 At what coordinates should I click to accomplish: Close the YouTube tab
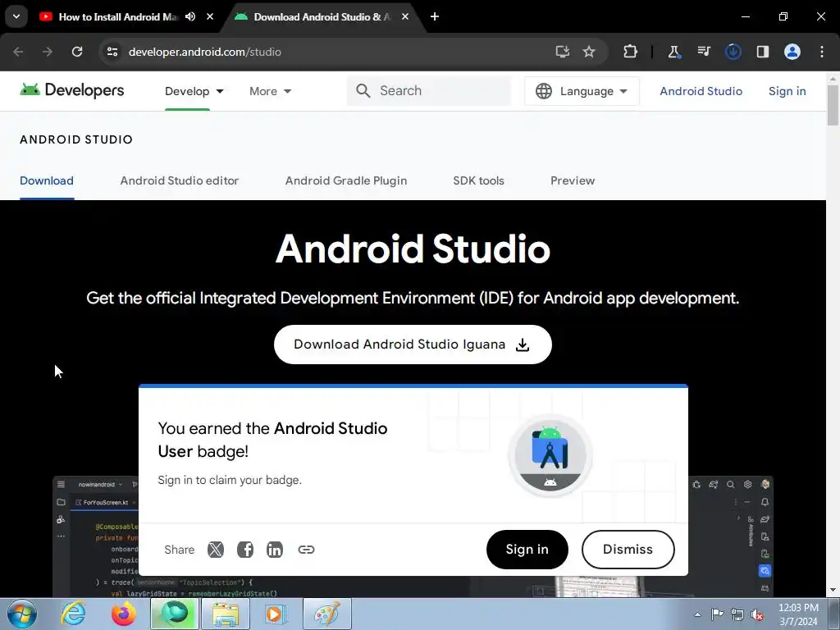pos(210,16)
